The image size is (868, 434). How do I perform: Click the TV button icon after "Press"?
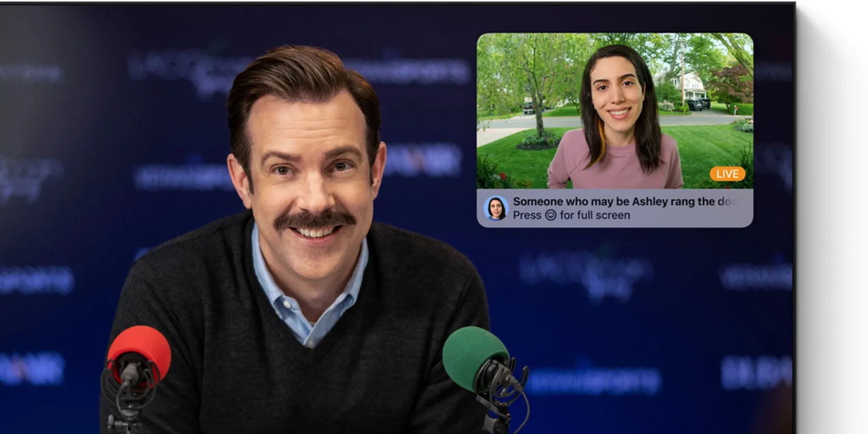pos(551,215)
